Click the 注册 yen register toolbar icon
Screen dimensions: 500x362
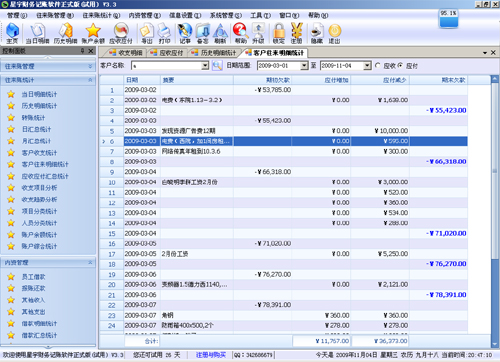click(x=296, y=33)
